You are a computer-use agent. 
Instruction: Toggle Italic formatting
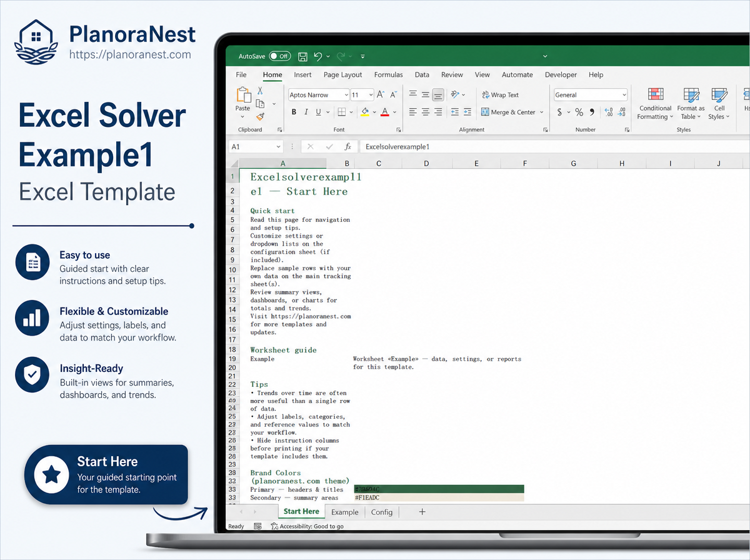click(306, 112)
